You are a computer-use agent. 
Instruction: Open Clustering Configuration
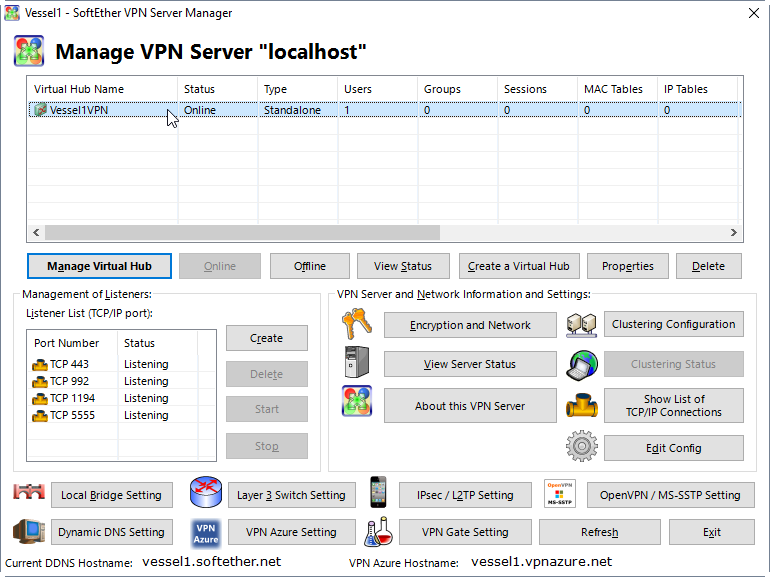673,324
